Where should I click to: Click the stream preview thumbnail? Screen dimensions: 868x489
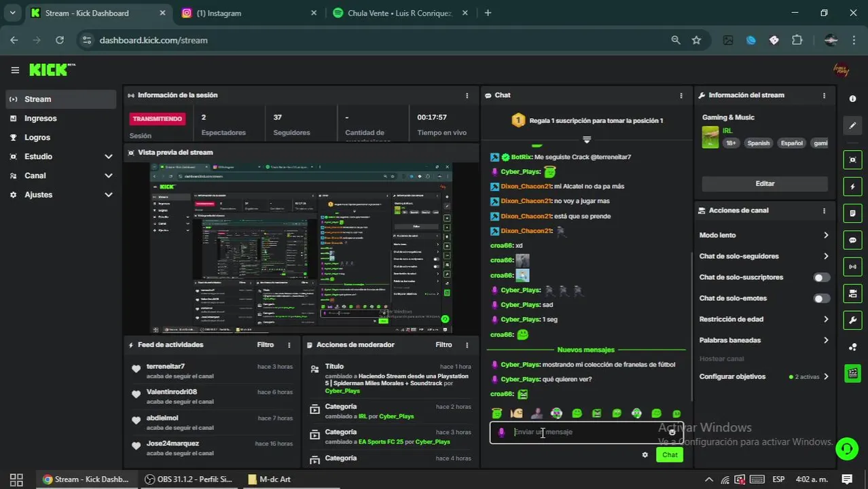click(x=301, y=248)
